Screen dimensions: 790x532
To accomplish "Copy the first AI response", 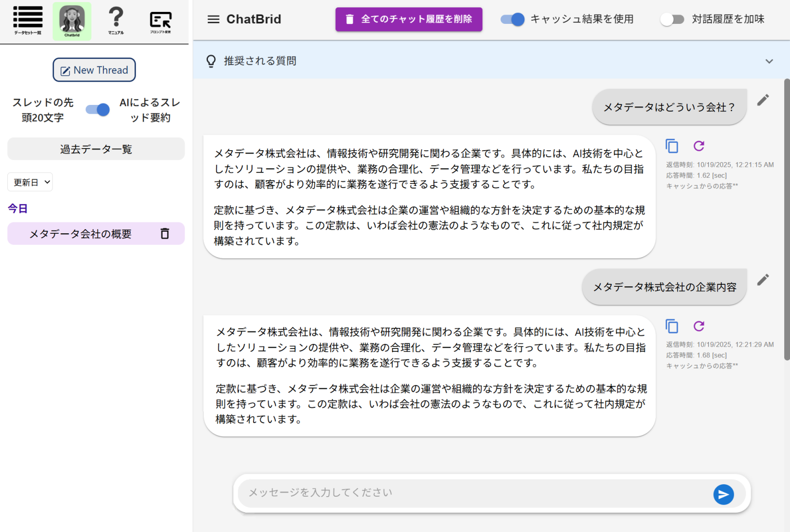I will [x=672, y=146].
